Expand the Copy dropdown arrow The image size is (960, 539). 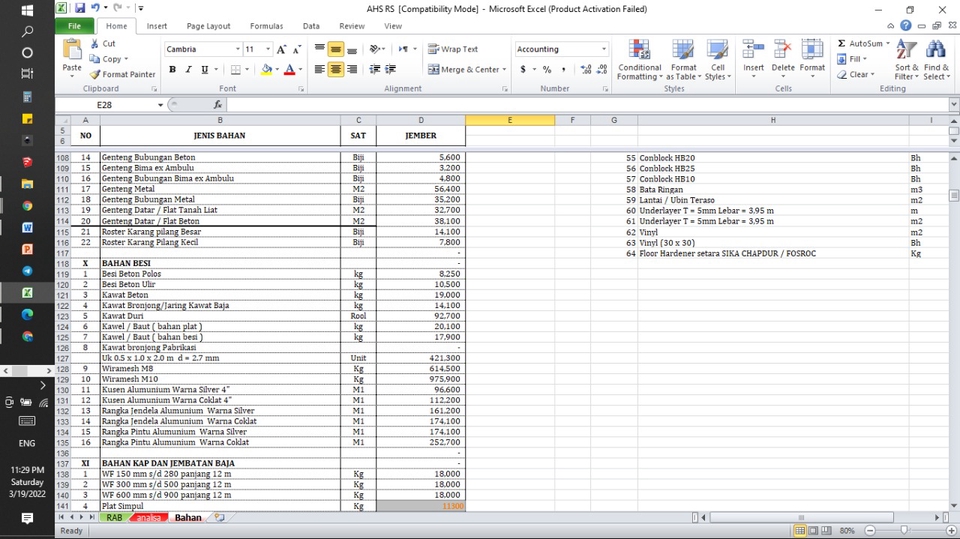click(126, 59)
